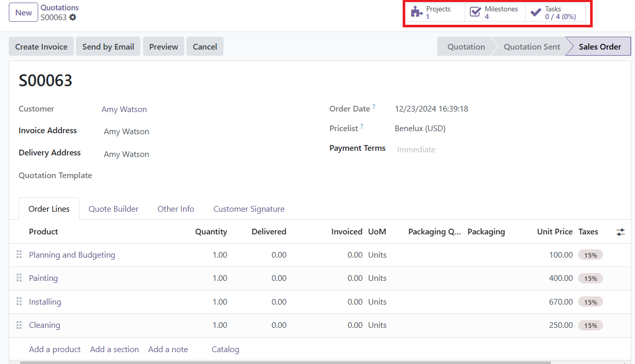Click the Send by Email button
635x364 pixels.
click(x=108, y=46)
